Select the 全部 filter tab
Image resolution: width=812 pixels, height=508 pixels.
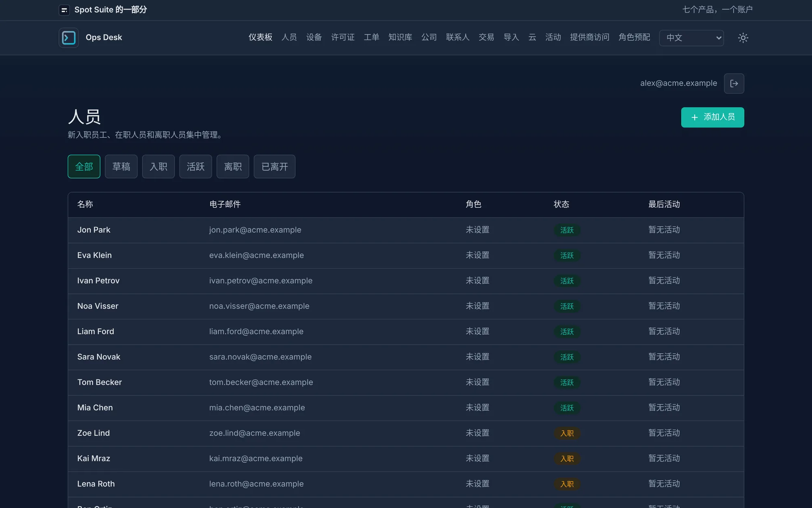point(84,167)
